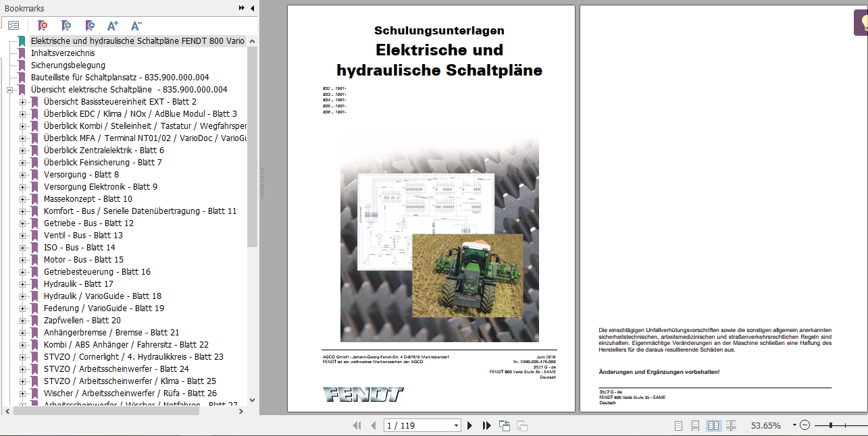The height and width of the screenshot is (436, 868).
Task: Open Komfort - Bus / Serielle Datenübertragung bookmark
Action: point(141,211)
